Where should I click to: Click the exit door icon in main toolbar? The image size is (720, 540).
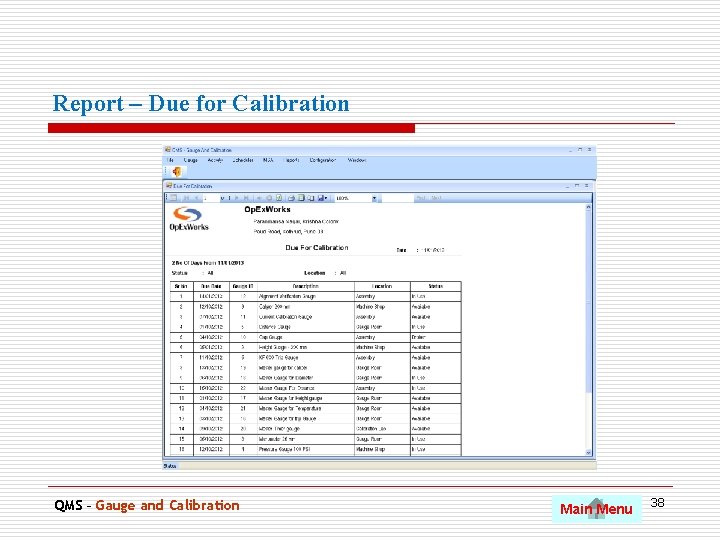tap(177, 171)
